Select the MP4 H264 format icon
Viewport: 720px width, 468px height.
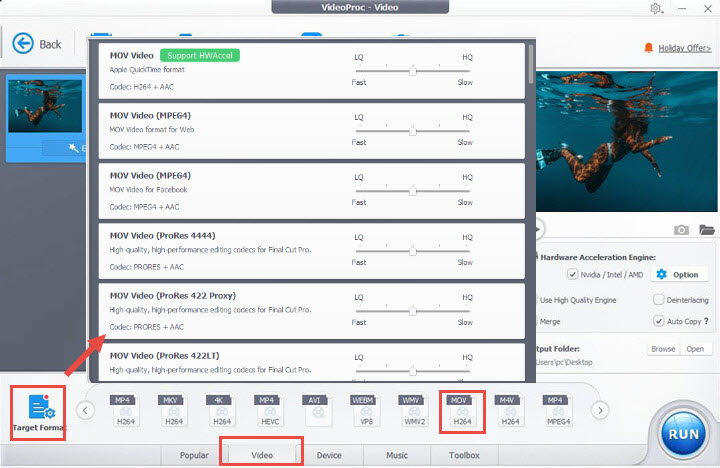125,410
